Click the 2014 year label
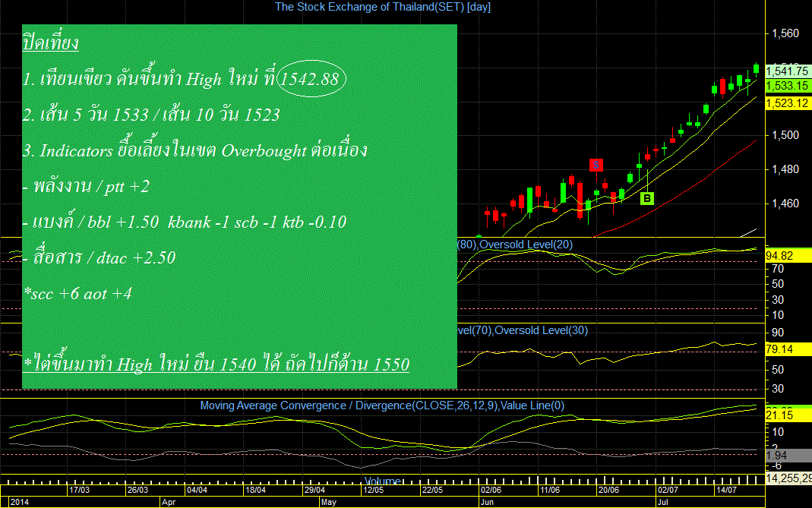The image size is (812, 508). click(x=20, y=502)
